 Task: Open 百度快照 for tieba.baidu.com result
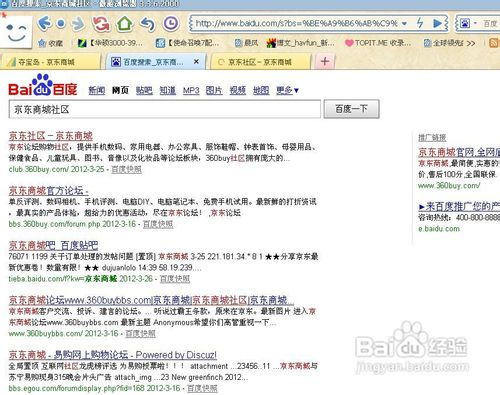pos(175,279)
